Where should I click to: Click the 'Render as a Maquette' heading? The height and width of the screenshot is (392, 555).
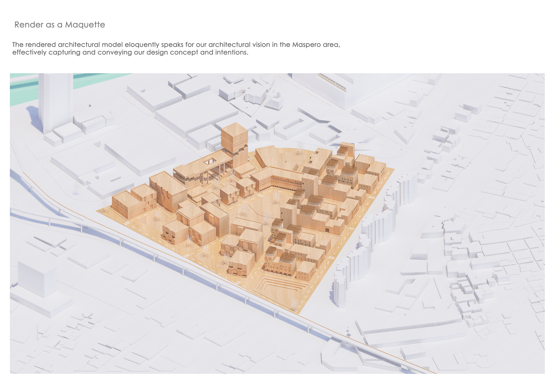60,25
